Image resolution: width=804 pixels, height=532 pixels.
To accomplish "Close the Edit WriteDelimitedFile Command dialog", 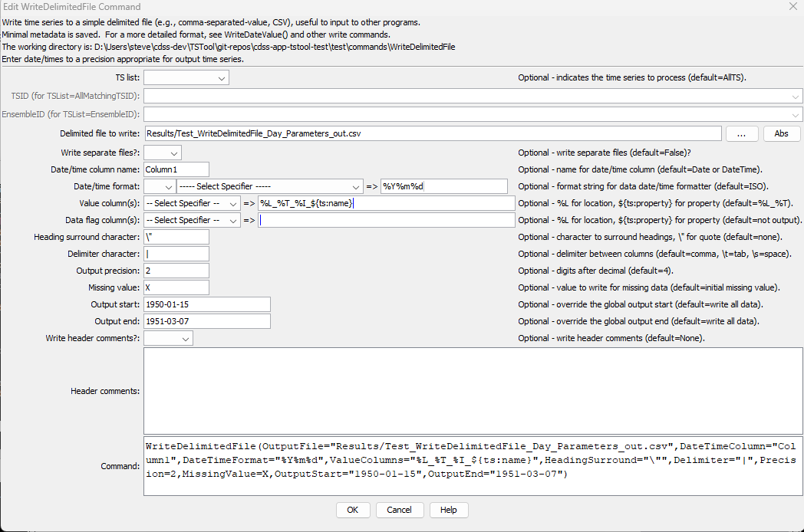I will pyautogui.click(x=792, y=6).
